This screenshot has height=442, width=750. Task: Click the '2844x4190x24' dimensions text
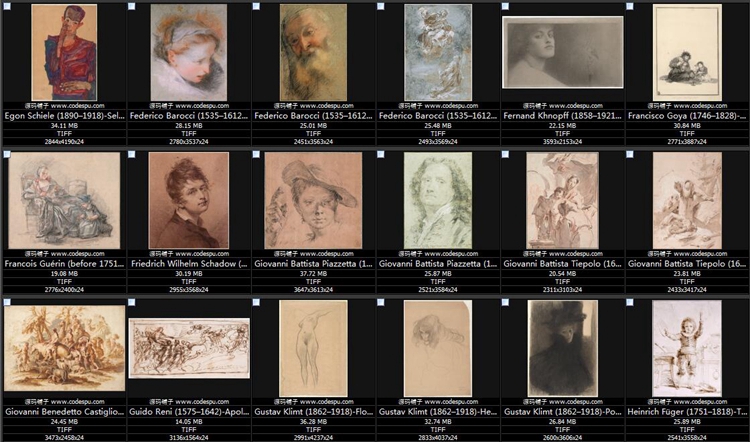tap(64, 142)
